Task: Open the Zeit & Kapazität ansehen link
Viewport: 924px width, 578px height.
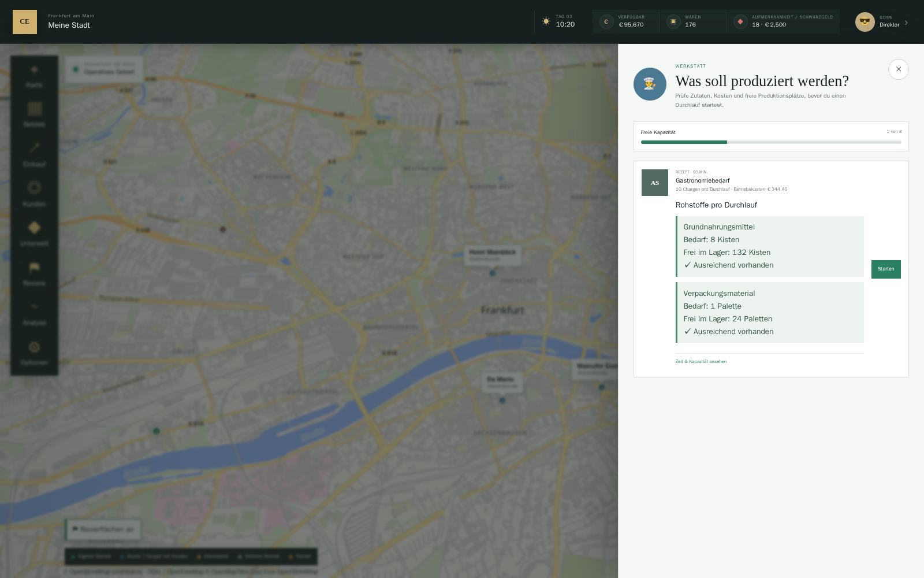Action: click(701, 362)
